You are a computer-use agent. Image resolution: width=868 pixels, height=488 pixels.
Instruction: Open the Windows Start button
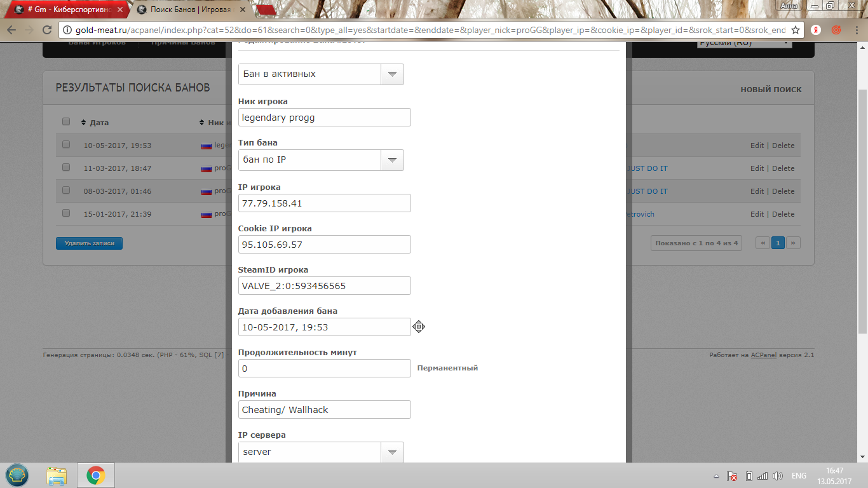[x=17, y=475]
